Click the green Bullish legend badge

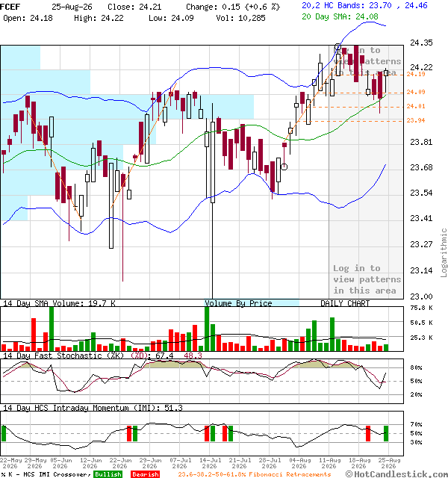[x=108, y=474]
